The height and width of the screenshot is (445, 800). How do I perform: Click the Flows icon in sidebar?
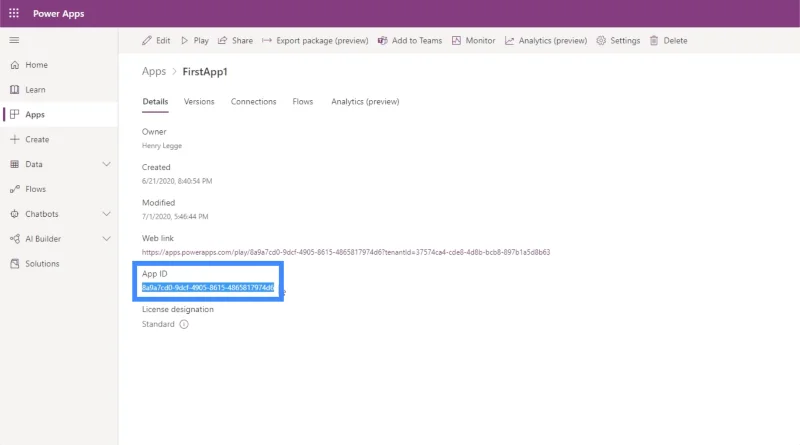(x=15, y=189)
